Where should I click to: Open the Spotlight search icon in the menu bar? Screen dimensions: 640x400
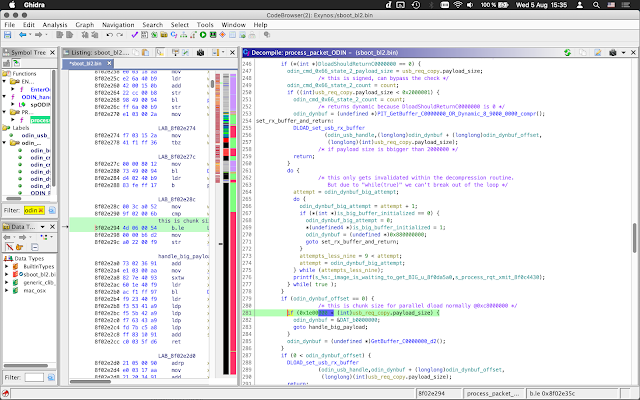click(596, 5)
